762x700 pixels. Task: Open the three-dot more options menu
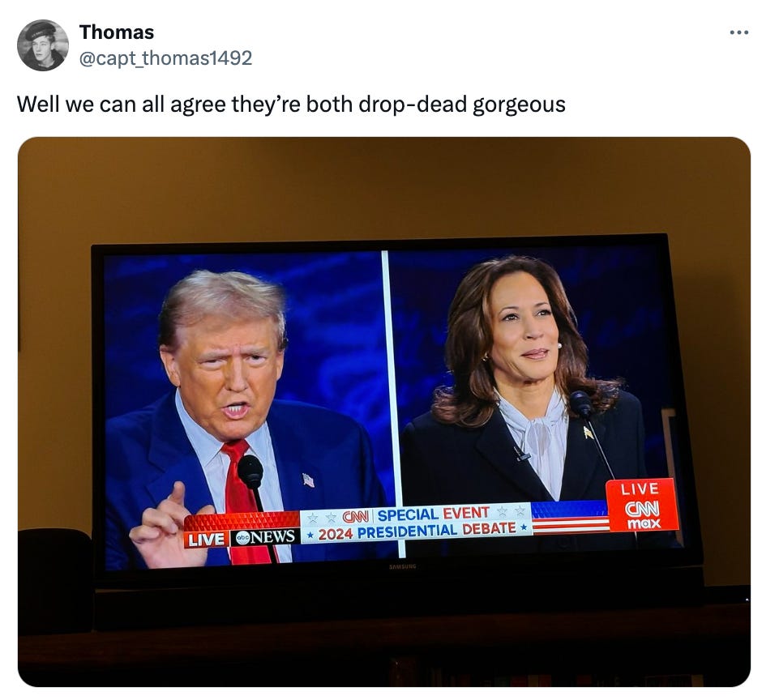(x=738, y=33)
